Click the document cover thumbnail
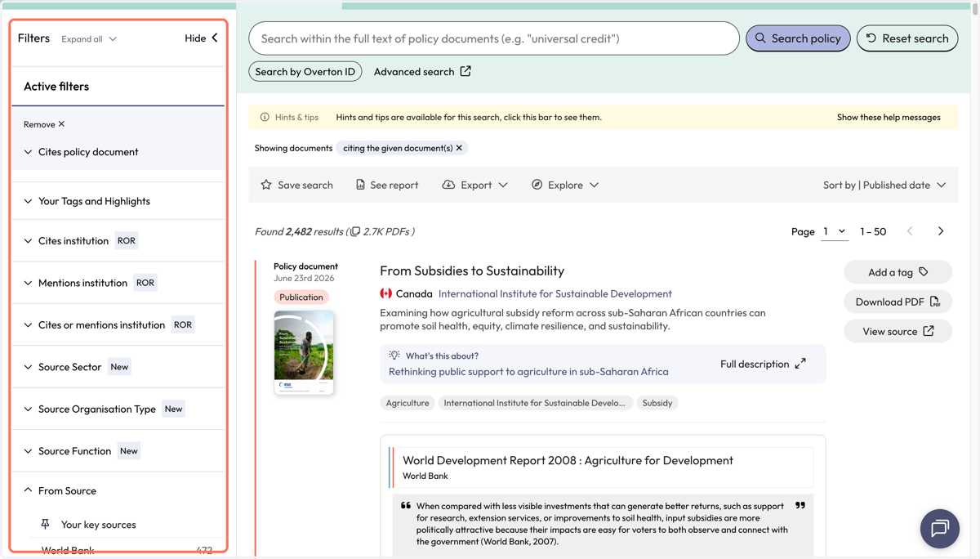The image size is (980, 559). click(304, 352)
